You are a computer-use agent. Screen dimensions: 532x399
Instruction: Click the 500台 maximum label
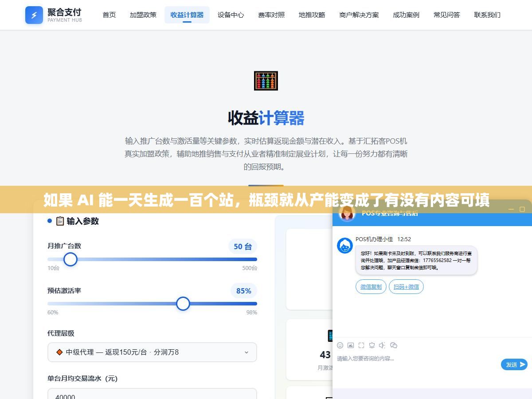(x=250, y=268)
